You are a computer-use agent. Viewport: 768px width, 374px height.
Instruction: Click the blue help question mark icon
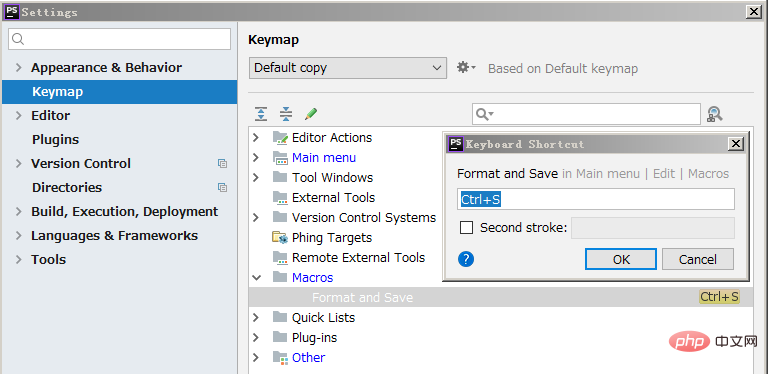466,259
